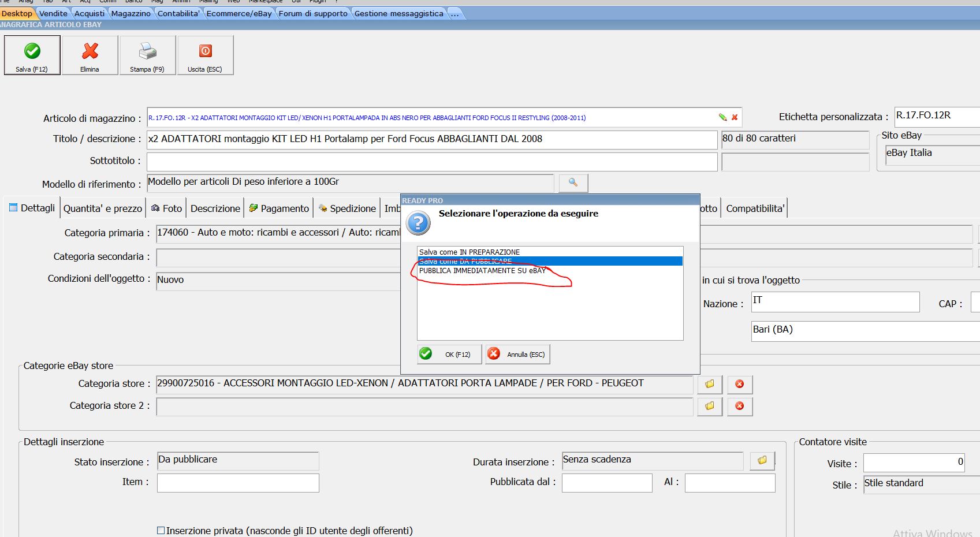
Task: Open the Pagamento tab
Action: (279, 208)
